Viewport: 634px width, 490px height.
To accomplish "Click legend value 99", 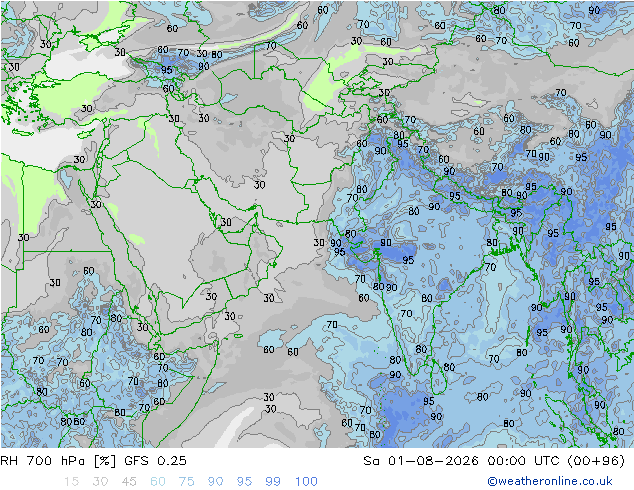I will [273, 481].
